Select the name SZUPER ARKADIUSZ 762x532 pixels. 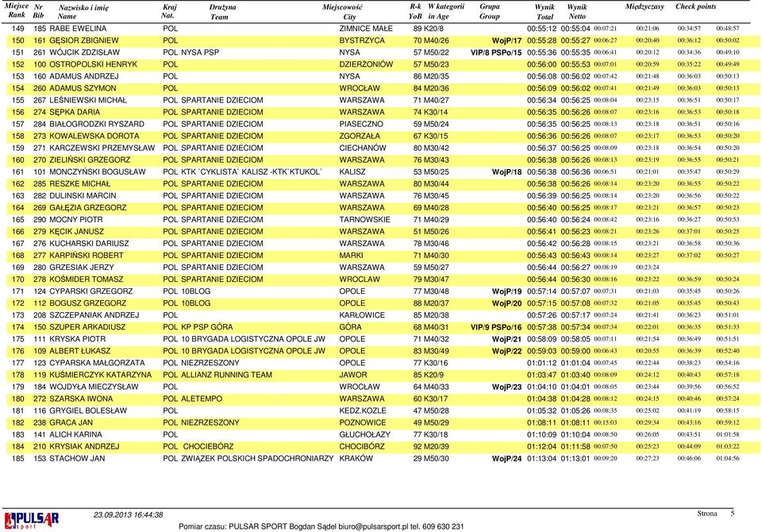(x=87, y=327)
